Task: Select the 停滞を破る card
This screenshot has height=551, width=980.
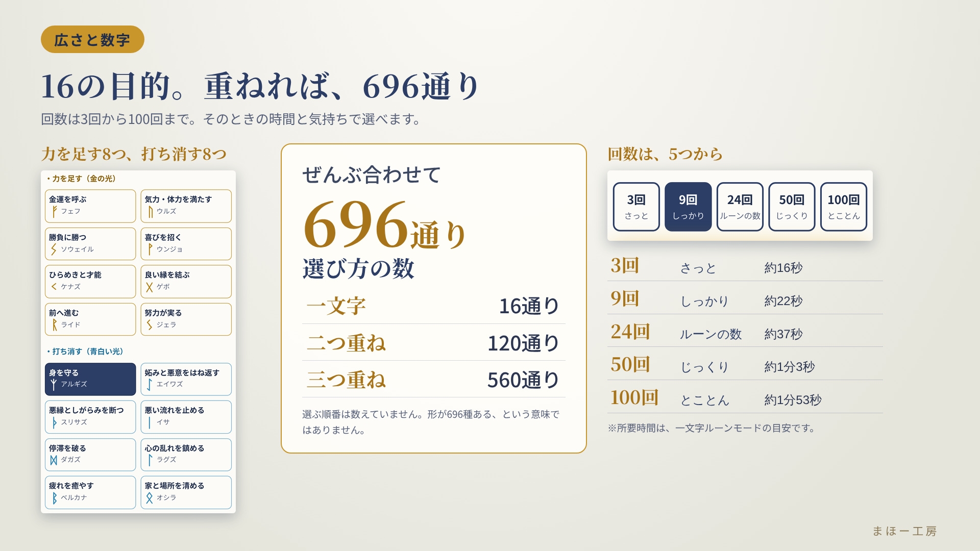Action: [90, 455]
